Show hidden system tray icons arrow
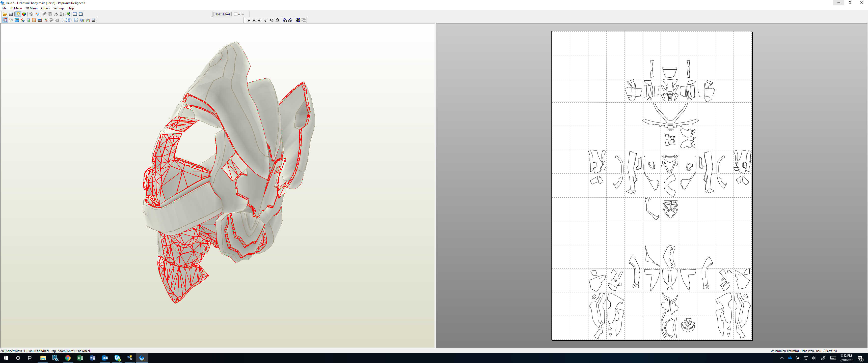The width and height of the screenshot is (868, 363). pyautogui.click(x=782, y=358)
